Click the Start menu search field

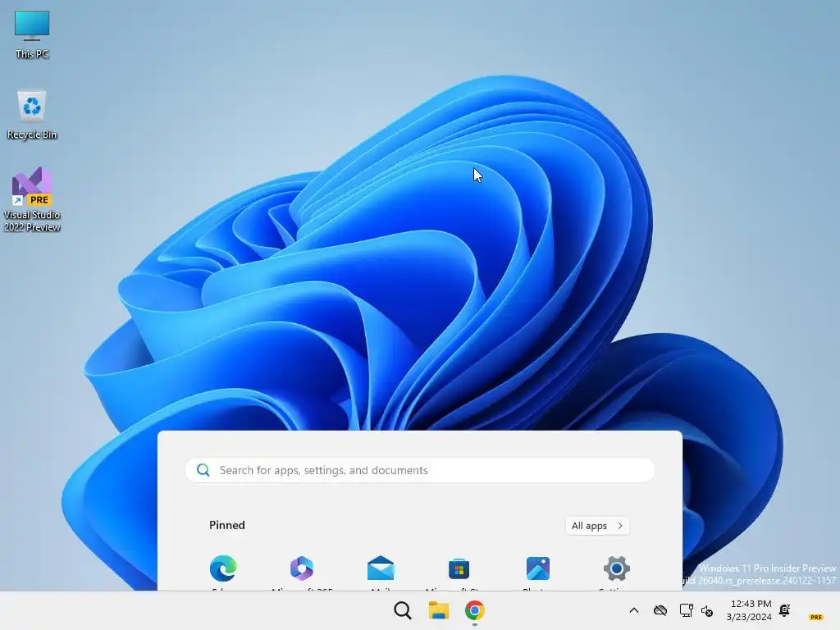click(420, 470)
